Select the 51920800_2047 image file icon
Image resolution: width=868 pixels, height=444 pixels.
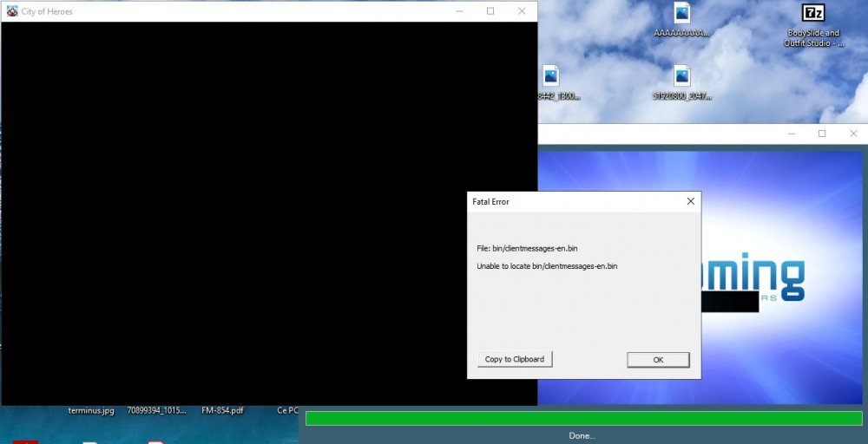(682, 75)
